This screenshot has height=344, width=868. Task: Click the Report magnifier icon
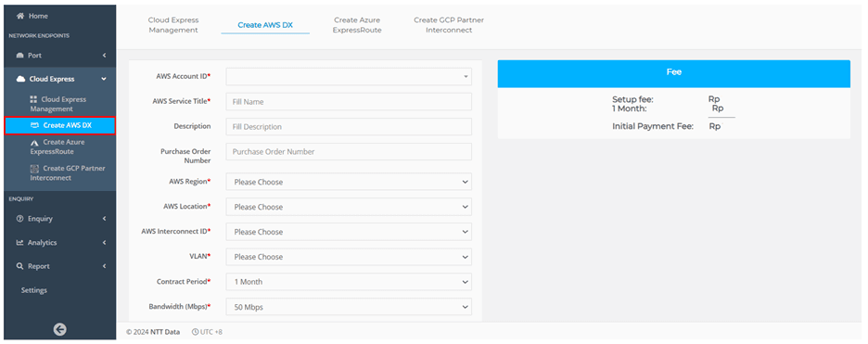coord(19,266)
